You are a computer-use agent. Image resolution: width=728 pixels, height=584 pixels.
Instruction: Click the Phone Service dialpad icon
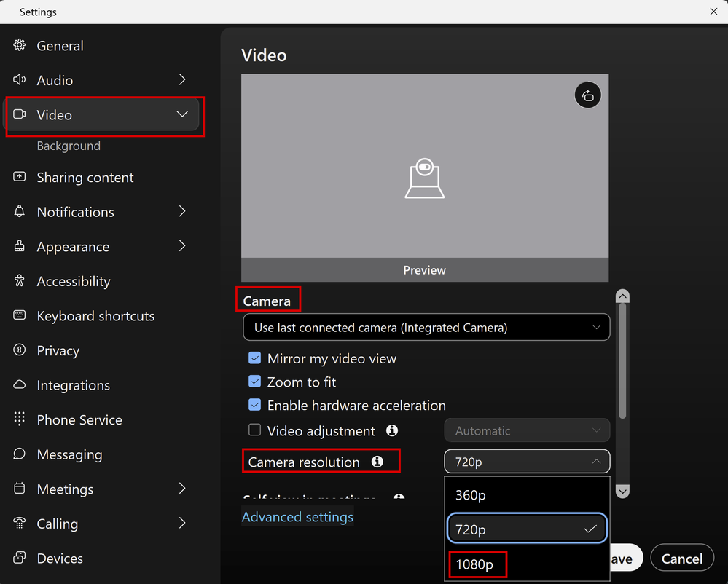(x=20, y=419)
